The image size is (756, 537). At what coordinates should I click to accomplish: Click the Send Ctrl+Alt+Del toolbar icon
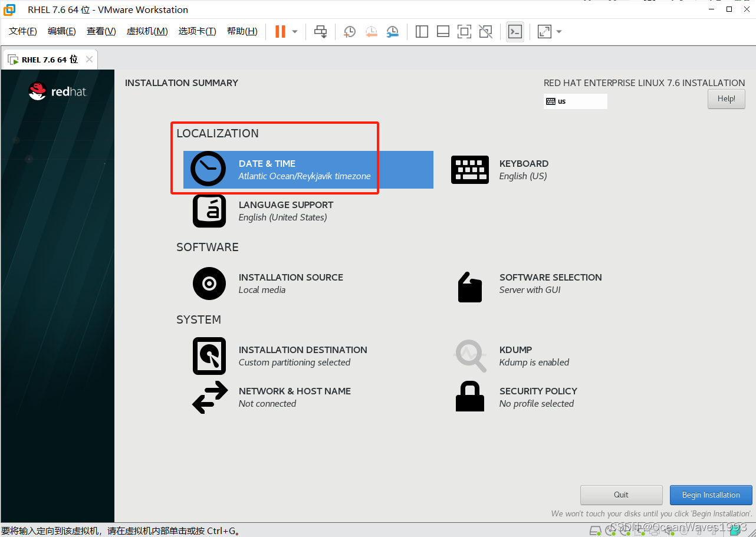point(320,31)
